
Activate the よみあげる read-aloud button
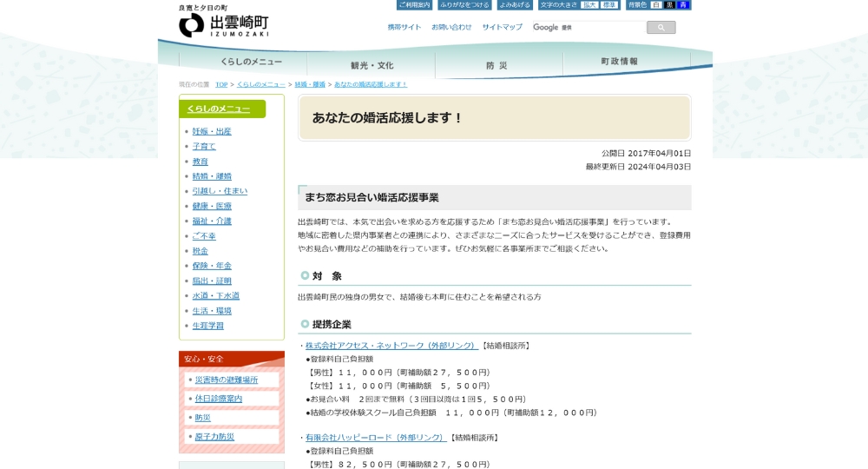click(515, 5)
